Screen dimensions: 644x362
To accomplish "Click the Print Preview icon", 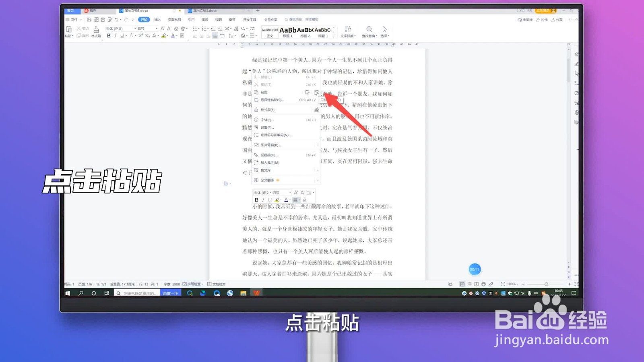I will 109,20.
